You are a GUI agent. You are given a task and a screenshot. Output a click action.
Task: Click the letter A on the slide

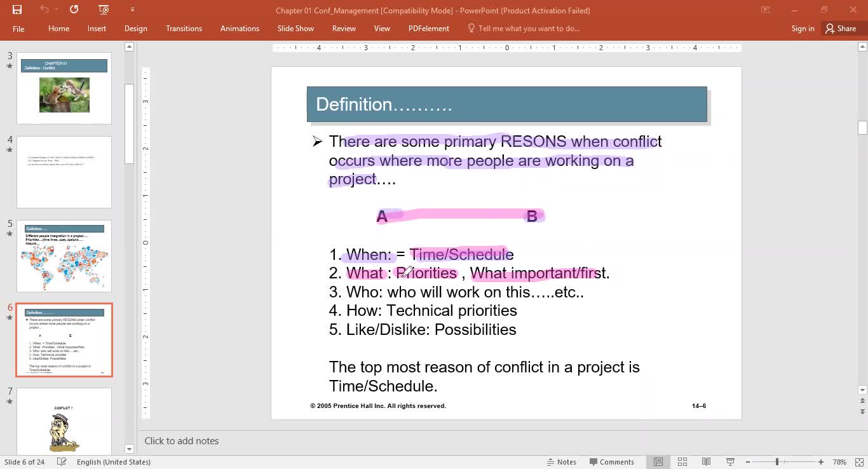tap(382, 217)
